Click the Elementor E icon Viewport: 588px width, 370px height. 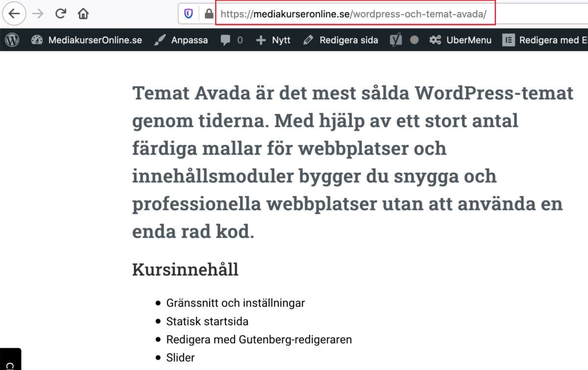(509, 40)
